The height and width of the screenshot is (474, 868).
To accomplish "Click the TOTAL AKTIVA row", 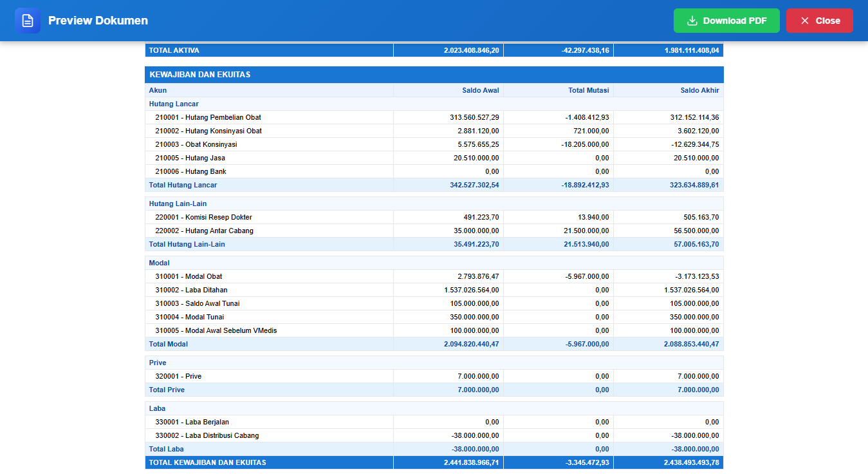I will [434, 50].
